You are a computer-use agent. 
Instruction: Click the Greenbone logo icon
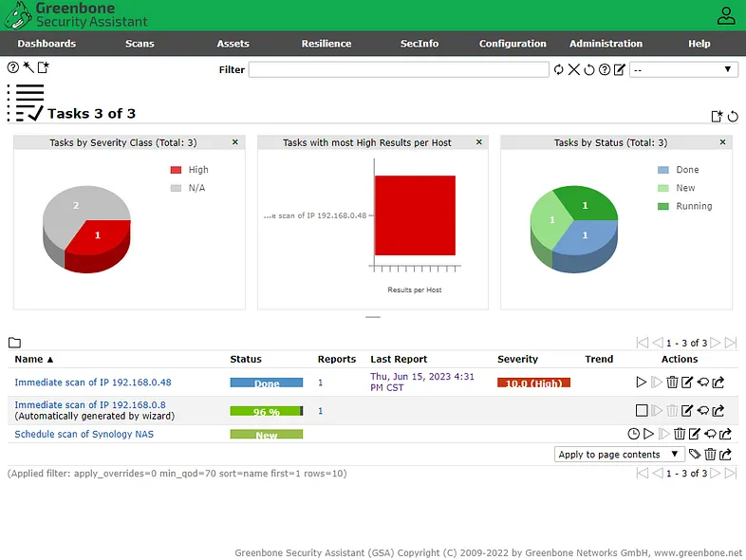tap(17, 15)
